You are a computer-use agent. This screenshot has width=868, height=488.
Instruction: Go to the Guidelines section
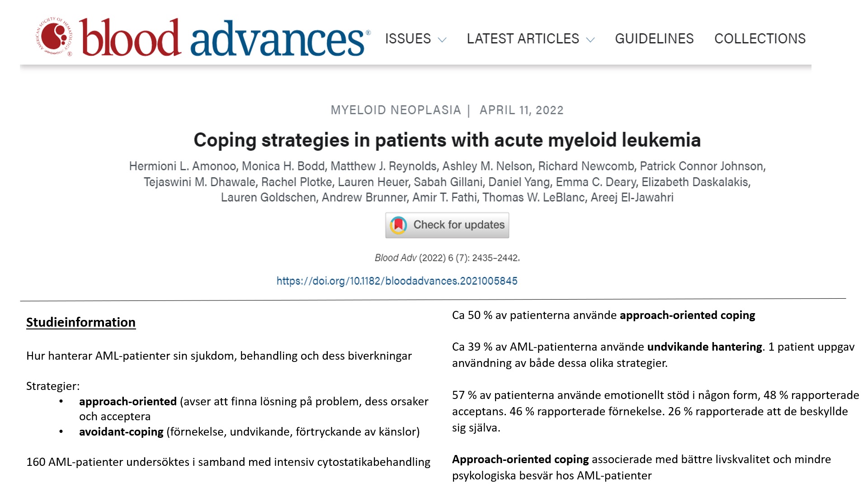tap(654, 39)
